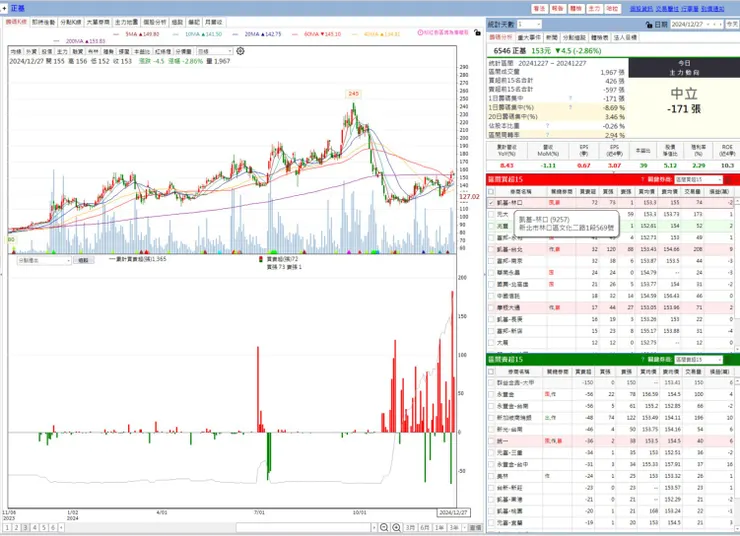Click the 1年 range button

tap(439, 528)
